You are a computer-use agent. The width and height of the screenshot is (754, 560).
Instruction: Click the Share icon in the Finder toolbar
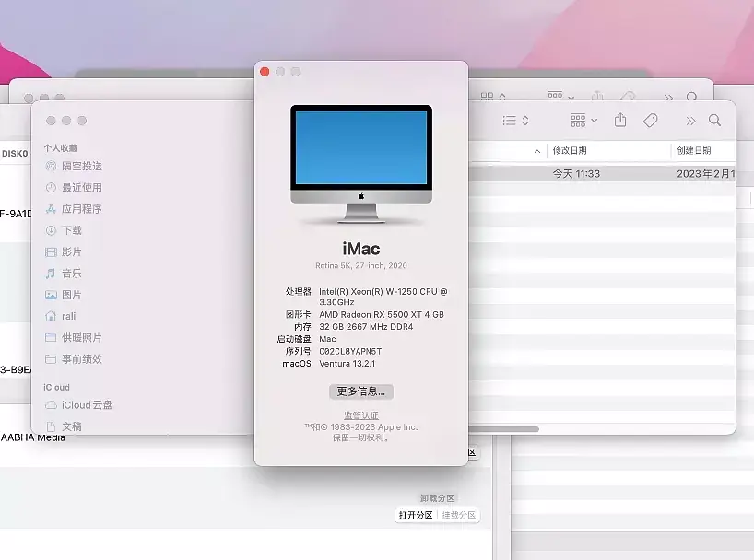[x=620, y=120]
